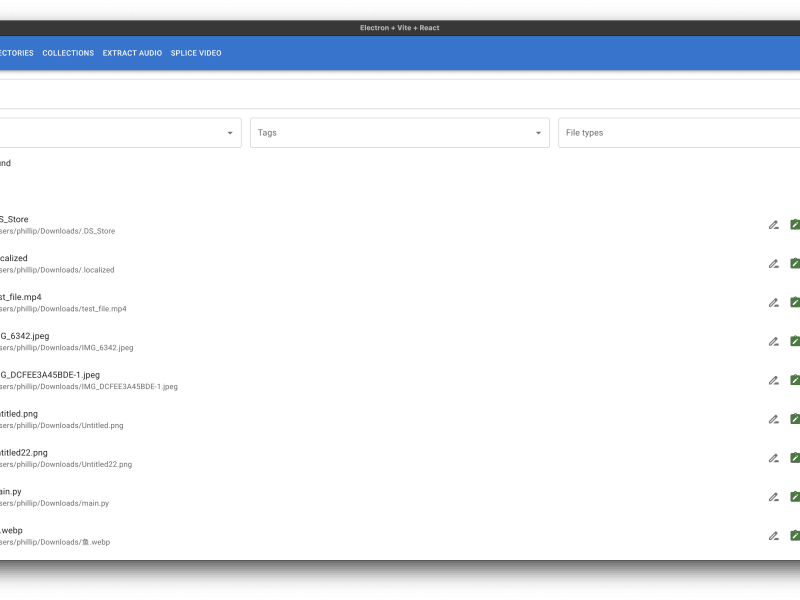
Task: Edit Untitled22.png with the pencil icon
Action: (773, 458)
